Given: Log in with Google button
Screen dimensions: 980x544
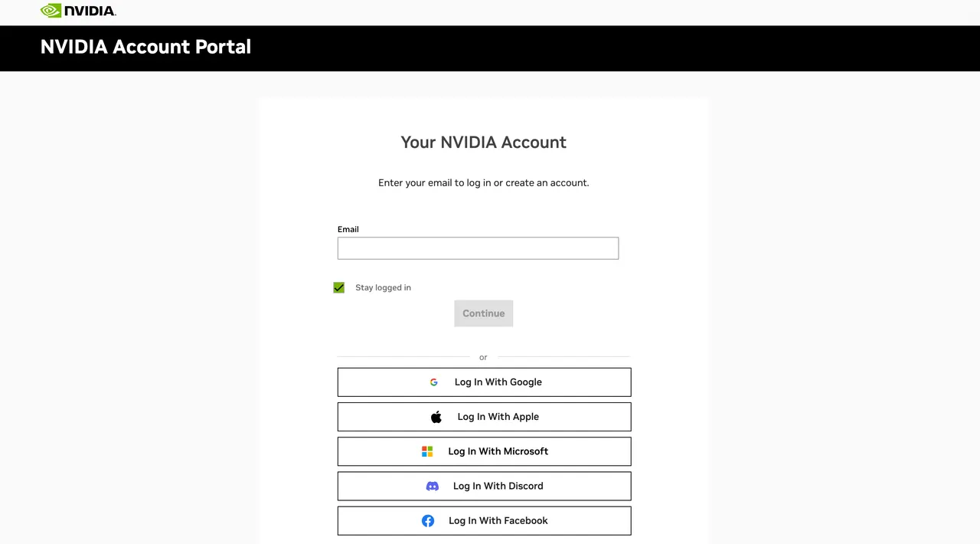Looking at the screenshot, I should pyautogui.click(x=484, y=382).
